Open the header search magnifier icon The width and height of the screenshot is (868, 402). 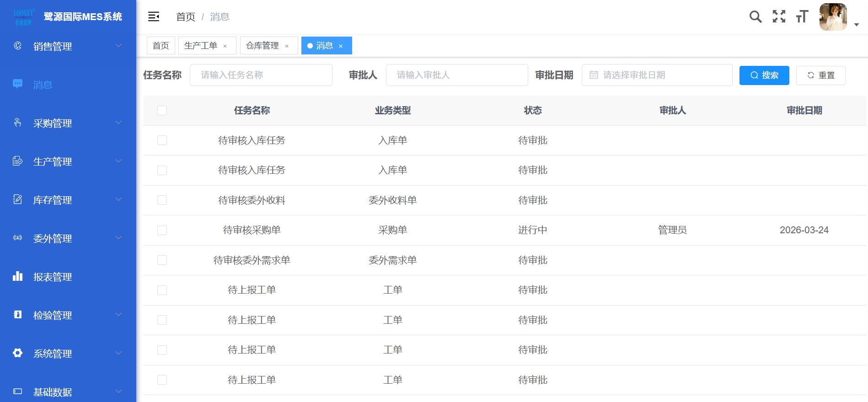pyautogui.click(x=755, y=17)
